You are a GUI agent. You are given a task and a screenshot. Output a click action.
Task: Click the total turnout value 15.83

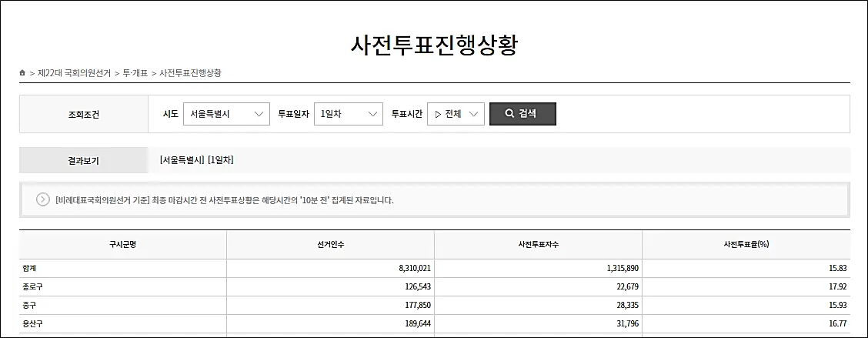(839, 268)
